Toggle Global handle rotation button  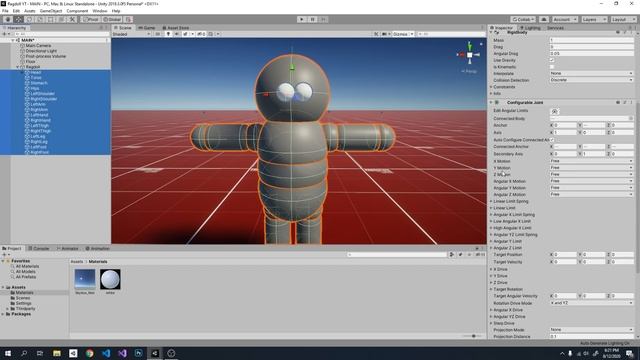tap(112, 19)
